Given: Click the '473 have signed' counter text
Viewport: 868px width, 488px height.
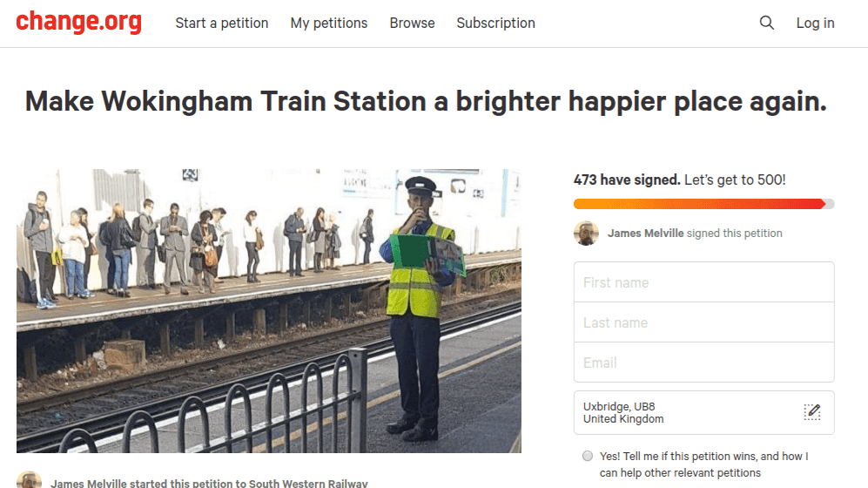Looking at the screenshot, I should (x=627, y=180).
